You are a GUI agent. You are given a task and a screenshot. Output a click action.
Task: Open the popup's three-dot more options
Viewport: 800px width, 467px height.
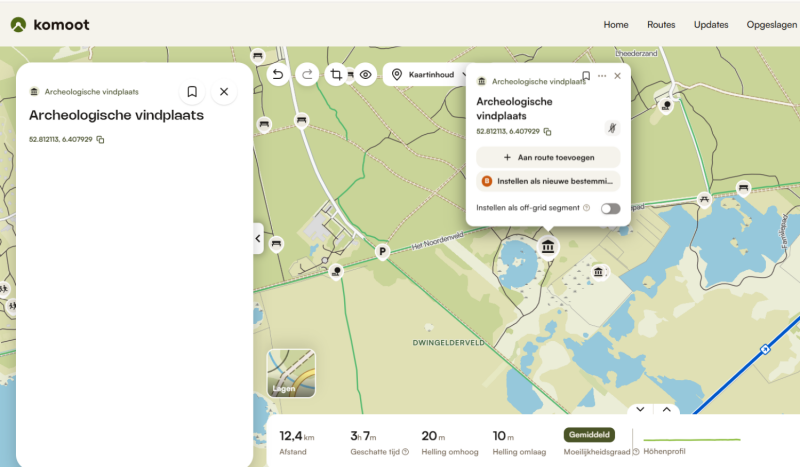[x=602, y=76]
